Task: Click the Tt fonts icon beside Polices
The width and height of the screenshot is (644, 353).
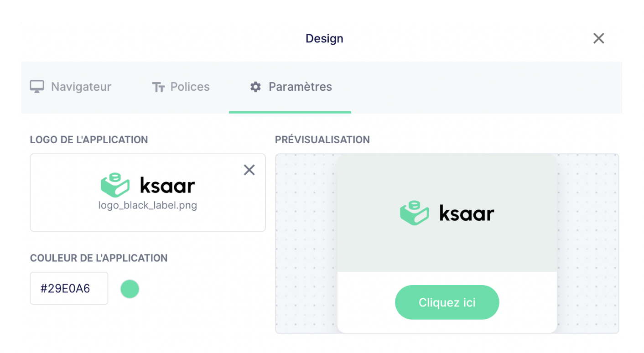Action: click(x=158, y=87)
